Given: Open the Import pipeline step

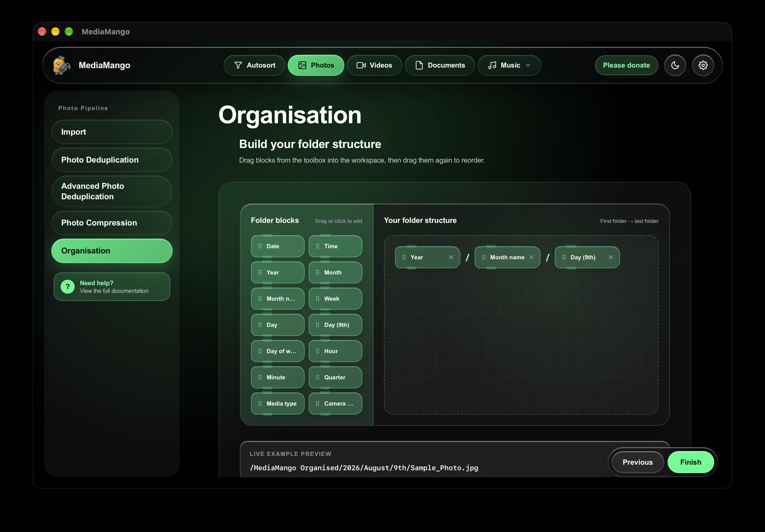Looking at the screenshot, I should pos(112,132).
